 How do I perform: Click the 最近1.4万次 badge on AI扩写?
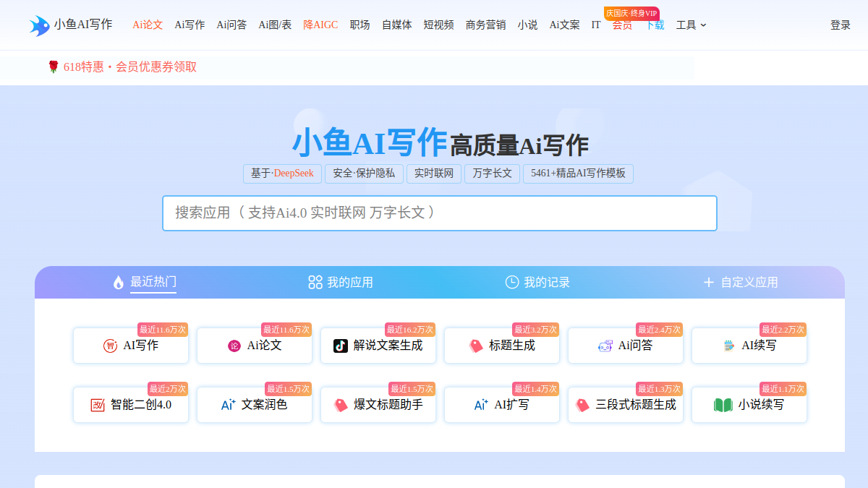pyautogui.click(x=536, y=389)
